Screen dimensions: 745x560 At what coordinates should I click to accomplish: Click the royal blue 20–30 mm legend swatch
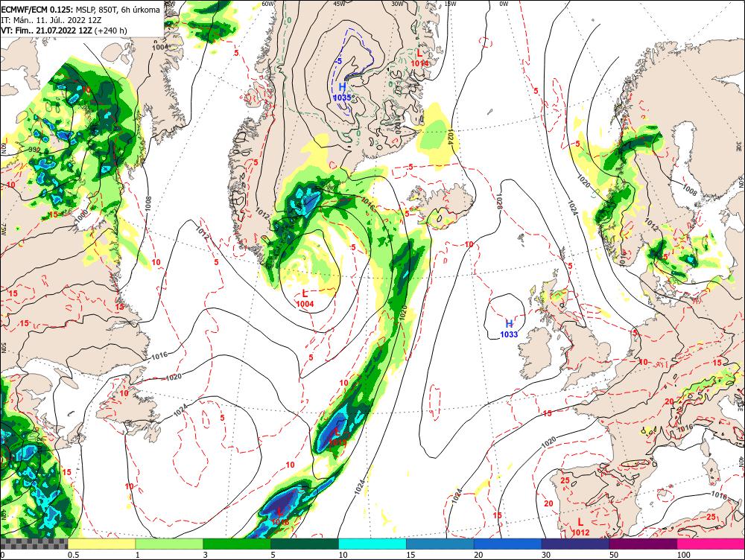[508, 544]
